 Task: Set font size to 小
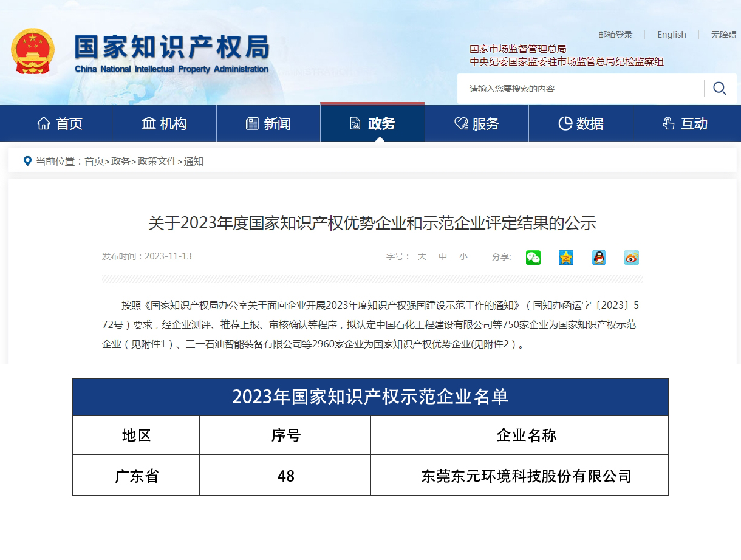pos(463,257)
